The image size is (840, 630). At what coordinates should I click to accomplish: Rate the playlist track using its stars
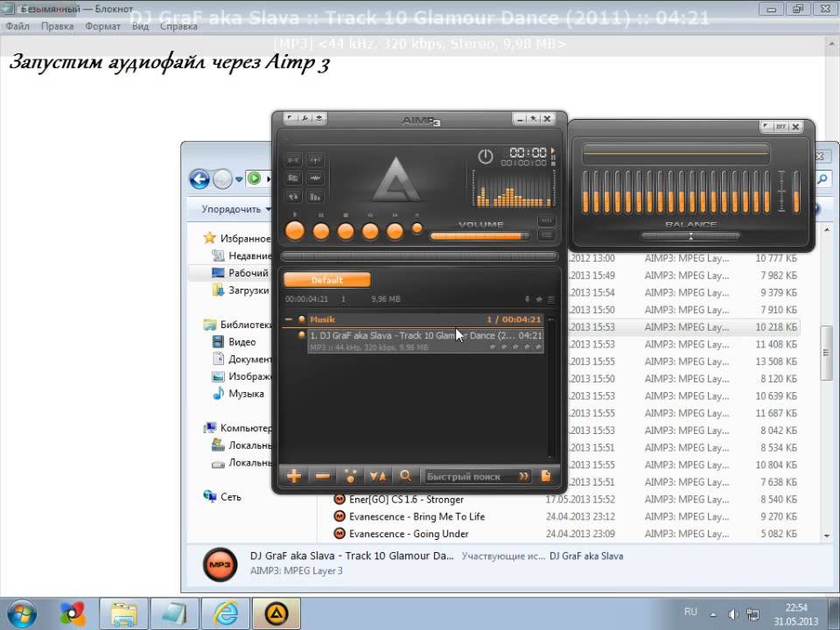click(x=515, y=347)
